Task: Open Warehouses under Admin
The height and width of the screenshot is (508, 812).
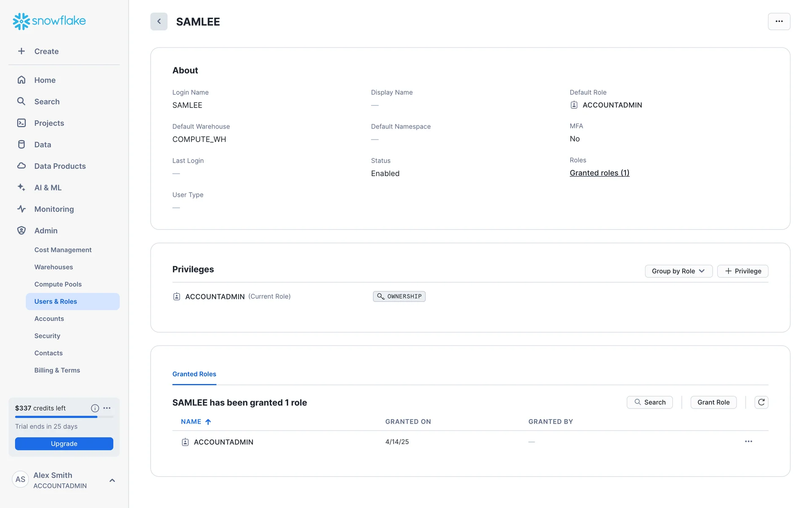Action: pos(53,267)
